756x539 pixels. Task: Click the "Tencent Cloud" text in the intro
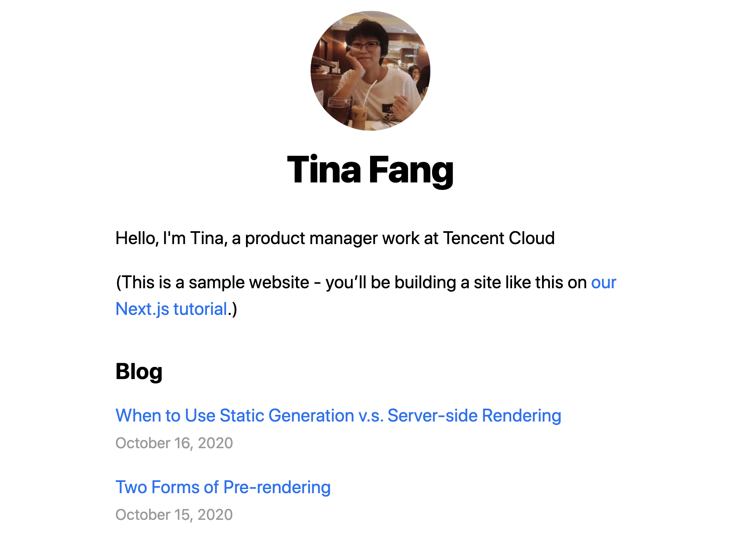click(498, 238)
